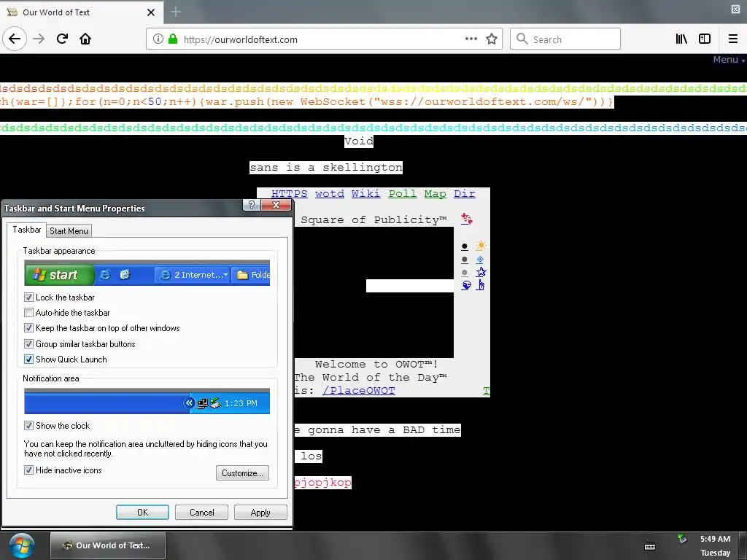The image size is (747, 560).
Task: Reload the Our World of Text page
Action: click(62, 39)
